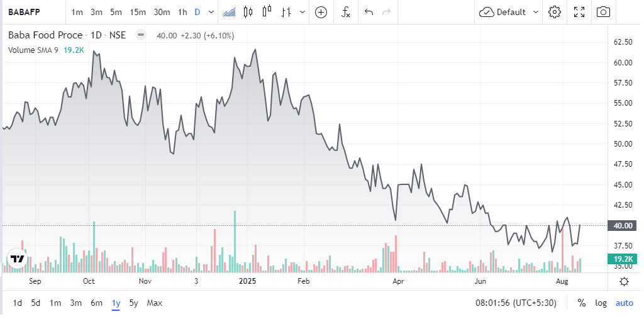Open time zone settings gear at axis corner

click(625, 282)
